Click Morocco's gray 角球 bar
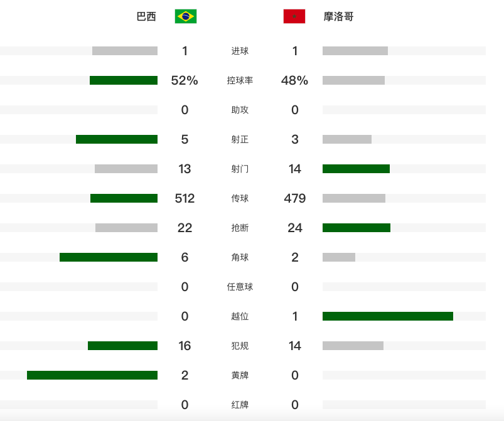 click(x=339, y=257)
